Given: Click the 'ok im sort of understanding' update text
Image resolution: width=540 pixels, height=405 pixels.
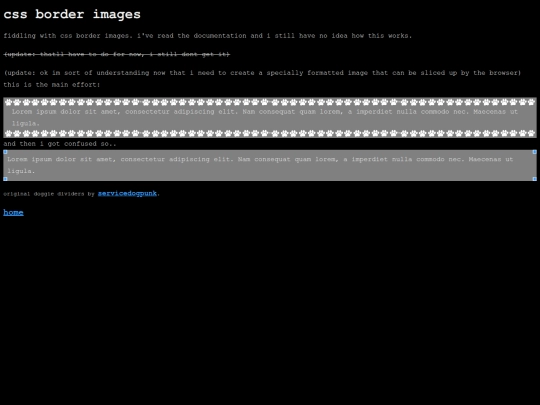Looking at the screenshot, I should [262, 73].
